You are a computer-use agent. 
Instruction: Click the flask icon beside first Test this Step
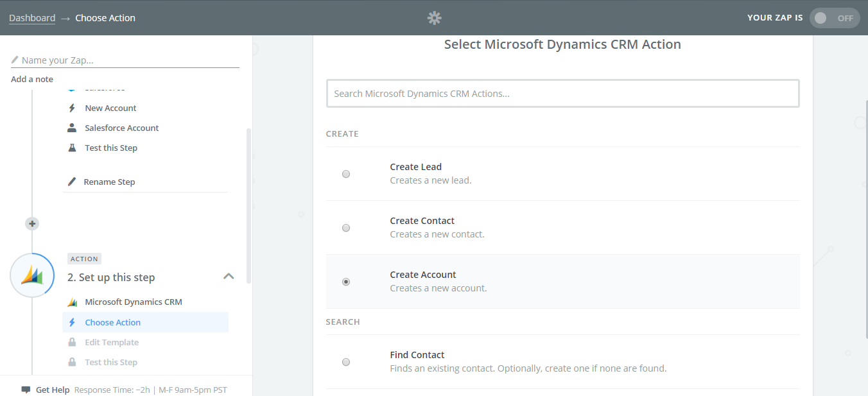(72, 148)
